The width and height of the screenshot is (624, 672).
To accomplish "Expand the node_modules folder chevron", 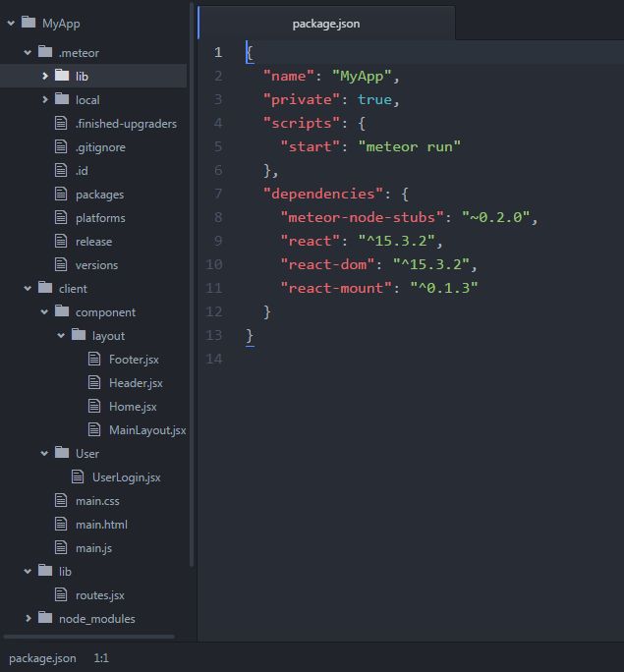I will click(x=28, y=618).
